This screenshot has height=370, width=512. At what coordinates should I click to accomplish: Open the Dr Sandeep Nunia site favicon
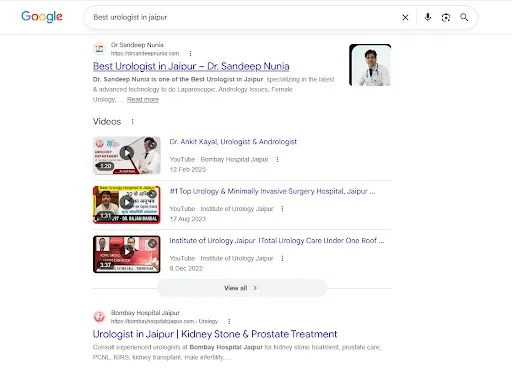point(99,49)
